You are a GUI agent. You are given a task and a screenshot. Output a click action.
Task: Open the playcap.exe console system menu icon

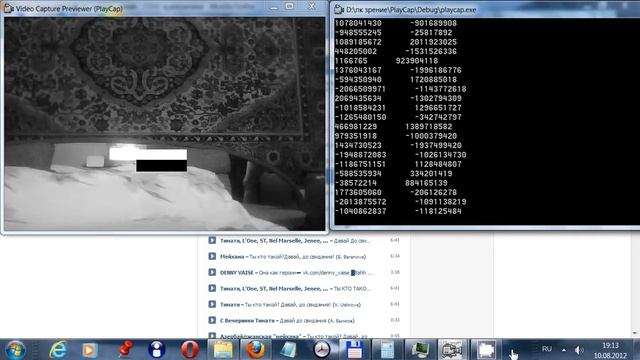[x=339, y=9]
